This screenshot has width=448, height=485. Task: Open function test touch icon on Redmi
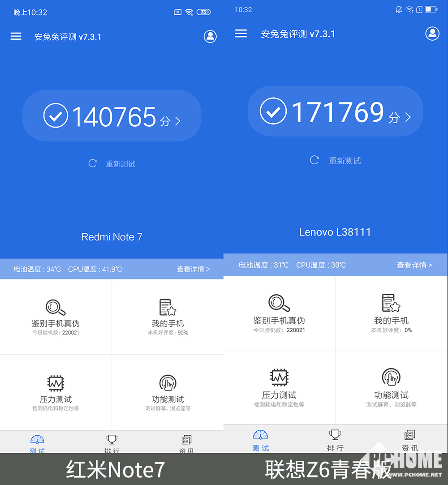click(x=168, y=383)
